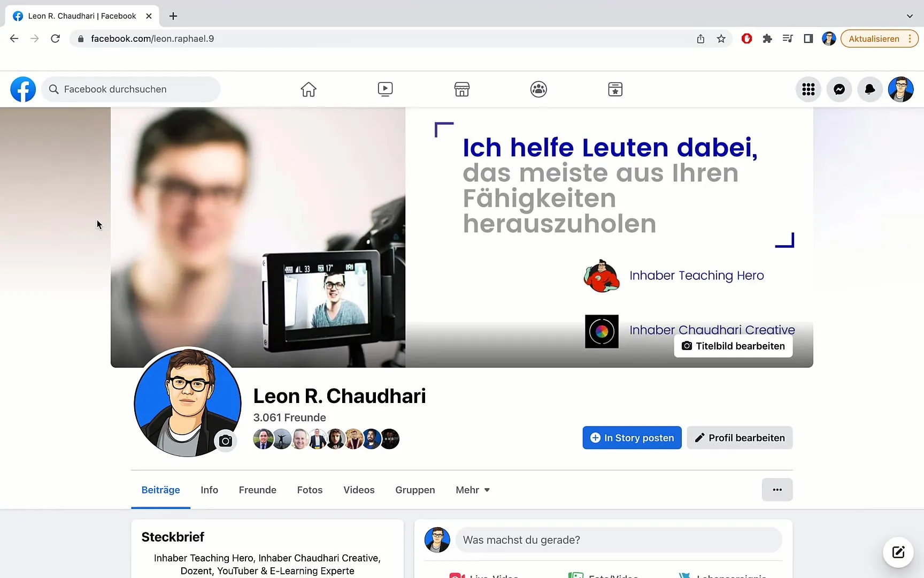Open the Watch video icon
Screen dimensions: 924x578
click(x=385, y=89)
